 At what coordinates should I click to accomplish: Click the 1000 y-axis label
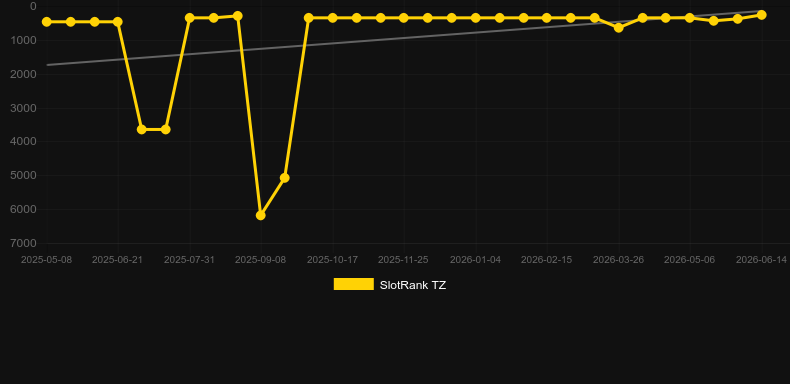pyautogui.click(x=23, y=40)
